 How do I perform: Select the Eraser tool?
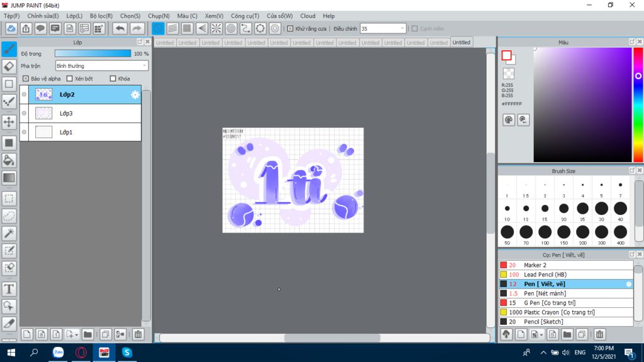coord(9,67)
